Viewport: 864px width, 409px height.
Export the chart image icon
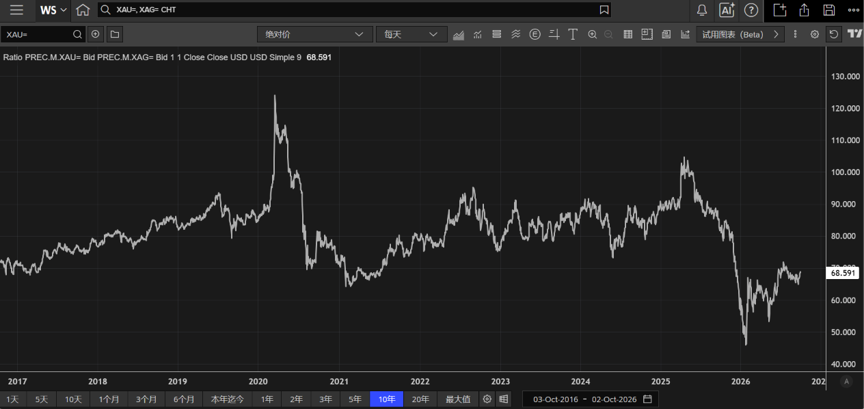pyautogui.click(x=685, y=35)
